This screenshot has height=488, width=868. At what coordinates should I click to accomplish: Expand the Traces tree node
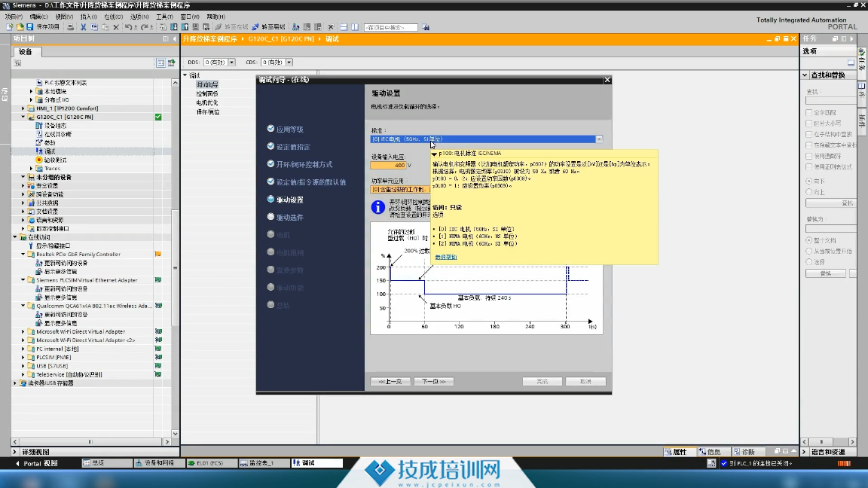(32, 168)
